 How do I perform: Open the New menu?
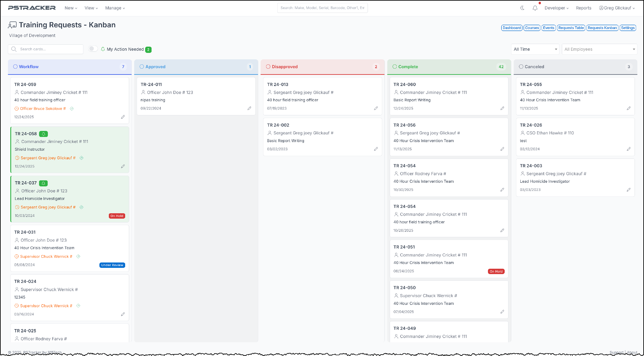coord(71,8)
